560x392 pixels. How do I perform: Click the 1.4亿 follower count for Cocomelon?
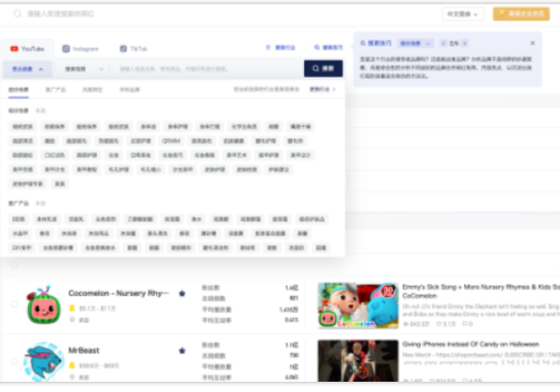coord(291,287)
